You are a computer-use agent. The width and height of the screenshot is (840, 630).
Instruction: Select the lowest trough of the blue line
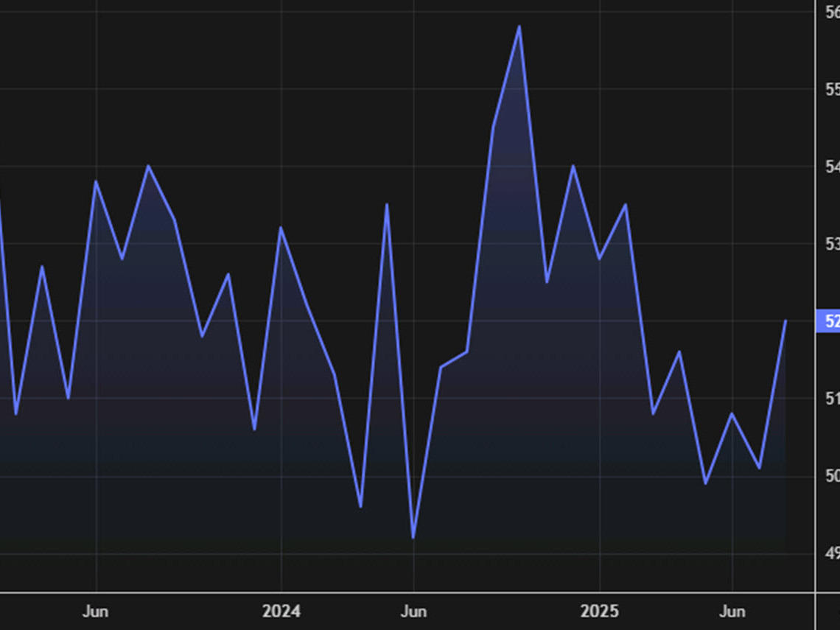coord(413,536)
